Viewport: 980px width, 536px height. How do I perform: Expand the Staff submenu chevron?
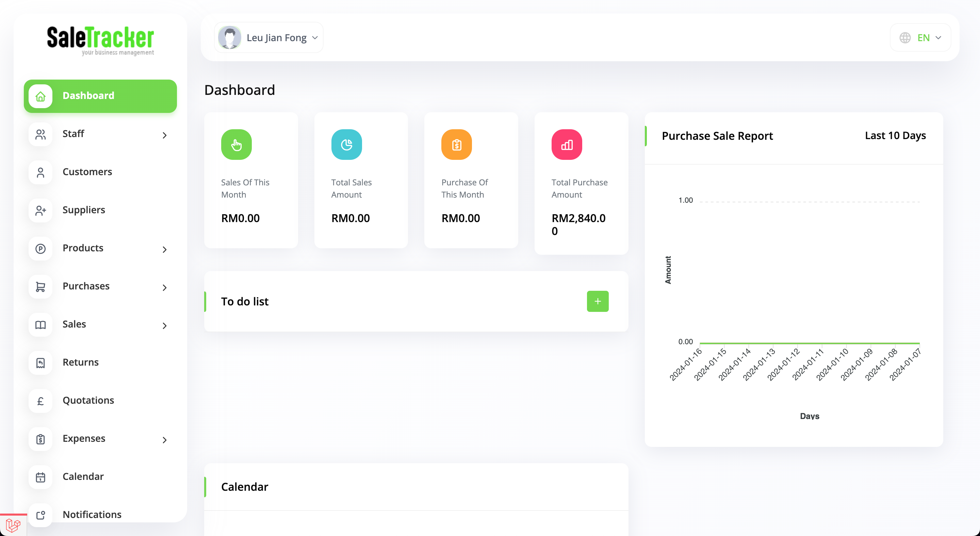coord(164,135)
